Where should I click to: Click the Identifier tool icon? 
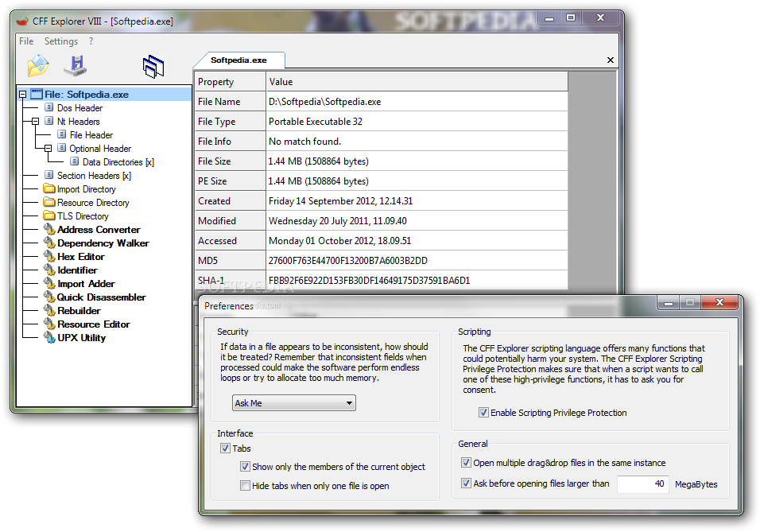coord(49,270)
